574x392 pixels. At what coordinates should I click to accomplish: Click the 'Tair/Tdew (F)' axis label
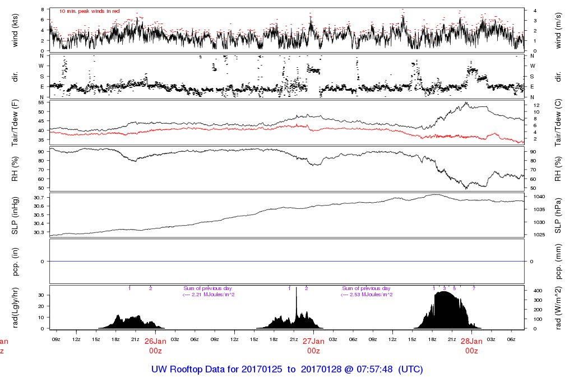coord(15,123)
